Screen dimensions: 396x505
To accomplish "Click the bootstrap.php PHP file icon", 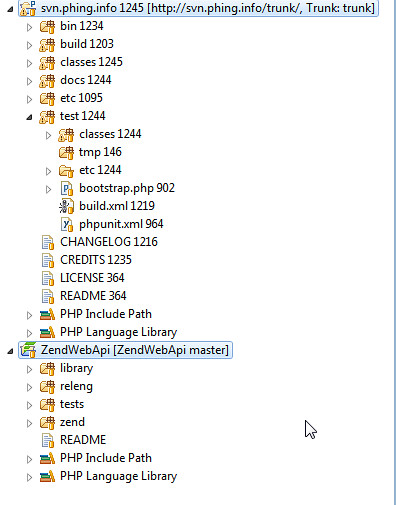I will tap(67, 189).
